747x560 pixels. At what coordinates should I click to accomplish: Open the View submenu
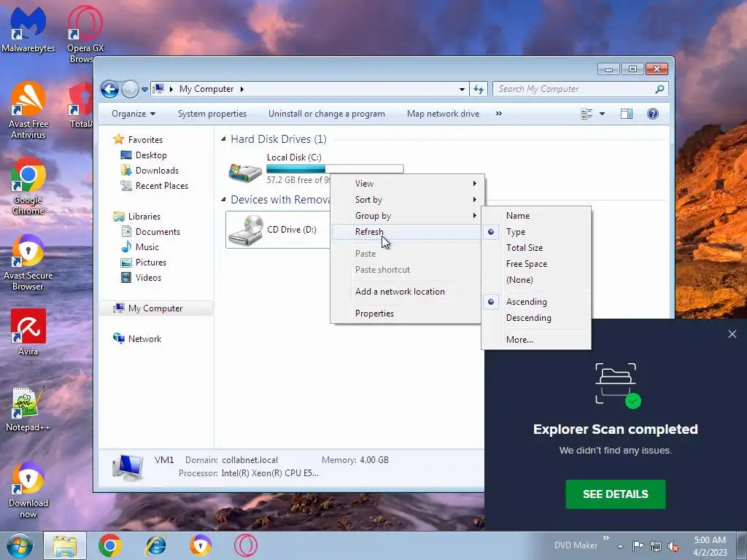click(406, 184)
